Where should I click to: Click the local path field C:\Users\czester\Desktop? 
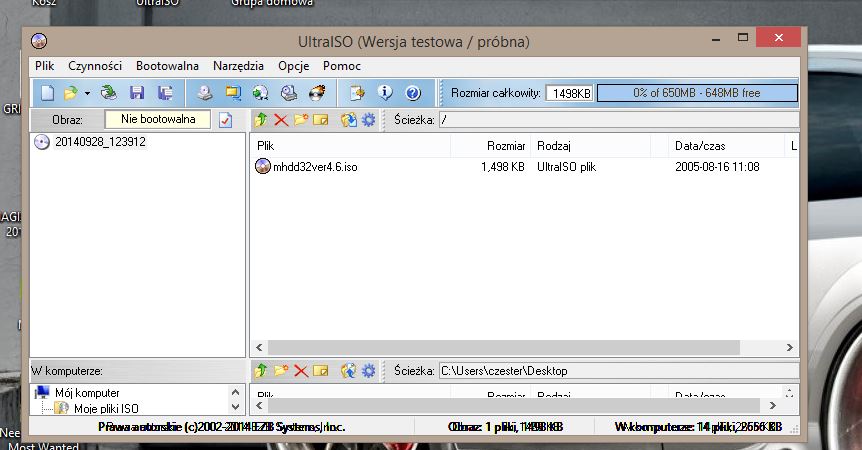[619, 371]
